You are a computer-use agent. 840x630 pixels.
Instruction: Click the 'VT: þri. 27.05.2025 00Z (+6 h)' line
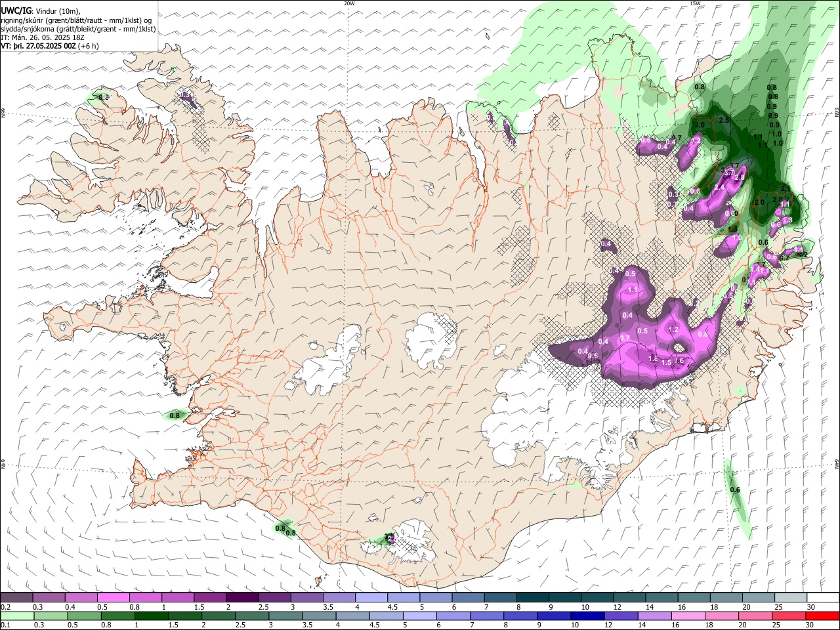point(50,46)
